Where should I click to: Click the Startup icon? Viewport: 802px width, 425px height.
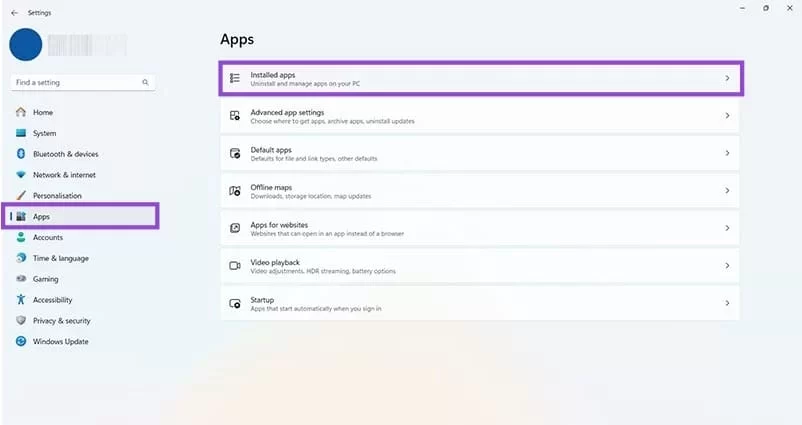pyautogui.click(x=235, y=303)
